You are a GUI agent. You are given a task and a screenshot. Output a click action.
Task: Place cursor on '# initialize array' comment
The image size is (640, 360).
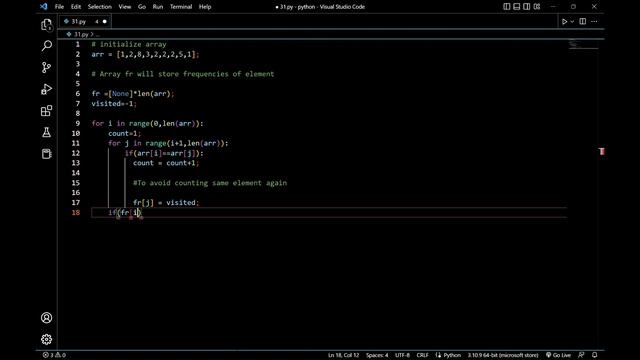129,44
